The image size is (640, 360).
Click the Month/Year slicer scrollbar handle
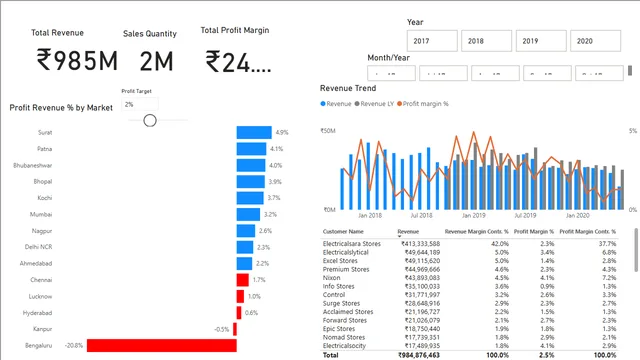tap(630, 70)
